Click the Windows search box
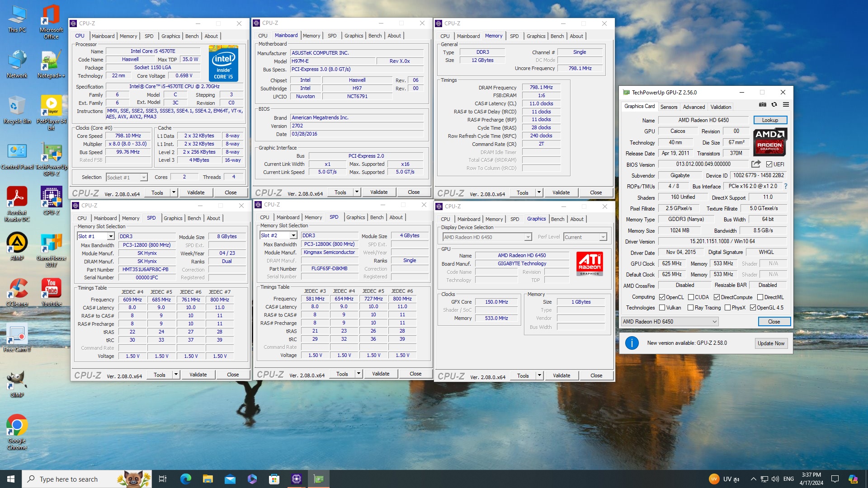The height and width of the screenshot is (488, 868). point(68,479)
